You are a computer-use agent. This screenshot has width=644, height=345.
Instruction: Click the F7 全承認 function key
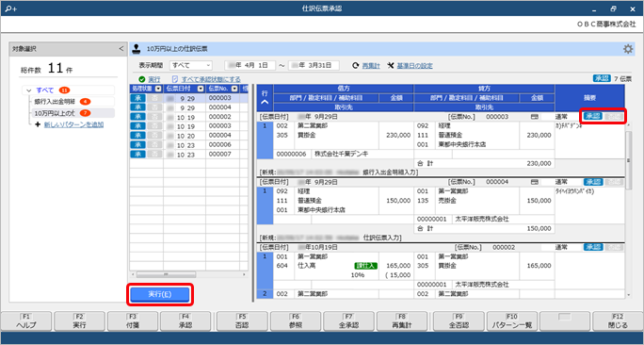348,321
